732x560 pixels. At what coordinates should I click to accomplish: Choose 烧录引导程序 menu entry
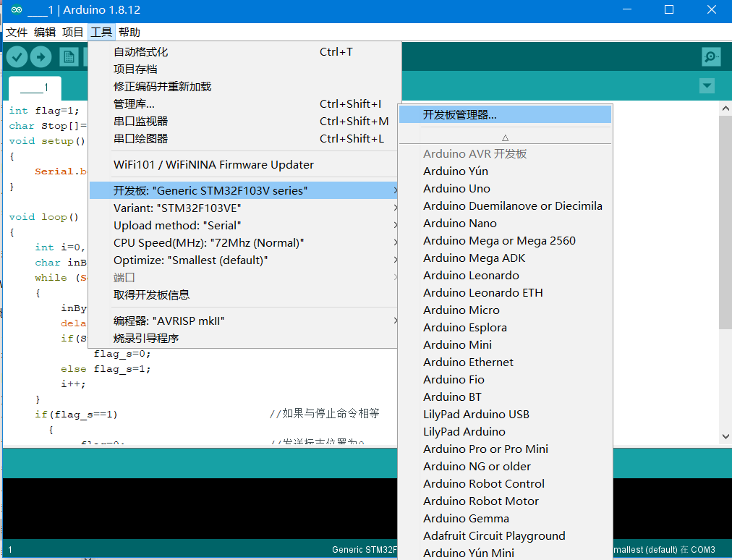click(x=243, y=338)
